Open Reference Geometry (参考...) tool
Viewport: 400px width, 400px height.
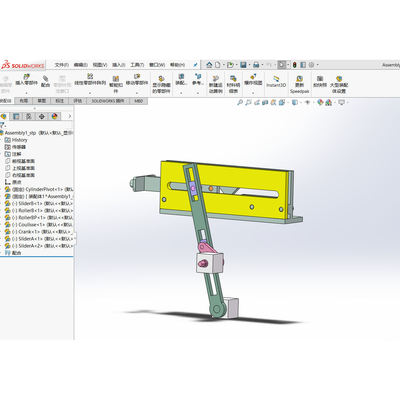(x=198, y=79)
